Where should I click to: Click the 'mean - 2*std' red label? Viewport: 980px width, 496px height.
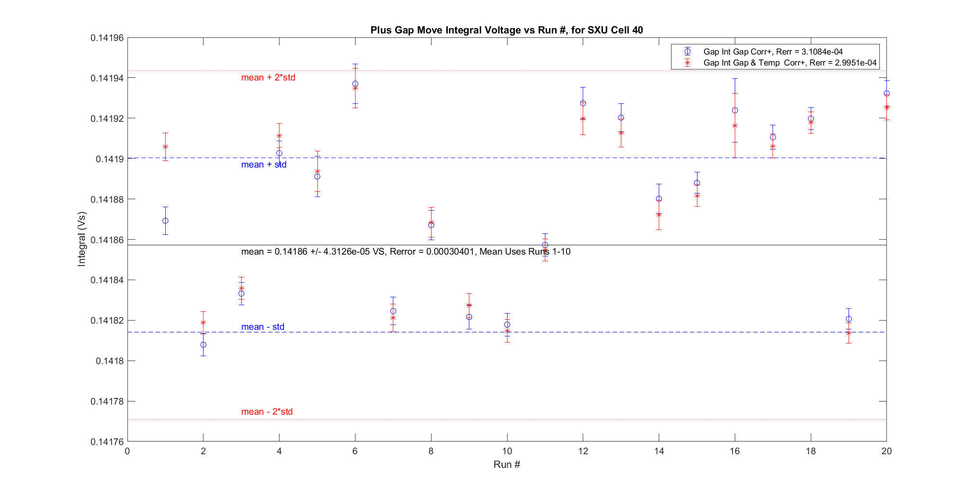[267, 412]
